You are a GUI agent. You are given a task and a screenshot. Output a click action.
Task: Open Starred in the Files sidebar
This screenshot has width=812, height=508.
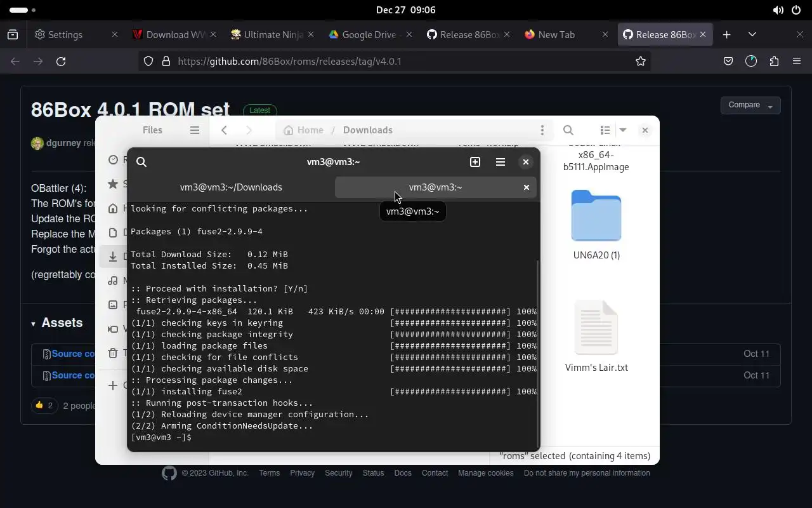pyautogui.click(x=113, y=184)
